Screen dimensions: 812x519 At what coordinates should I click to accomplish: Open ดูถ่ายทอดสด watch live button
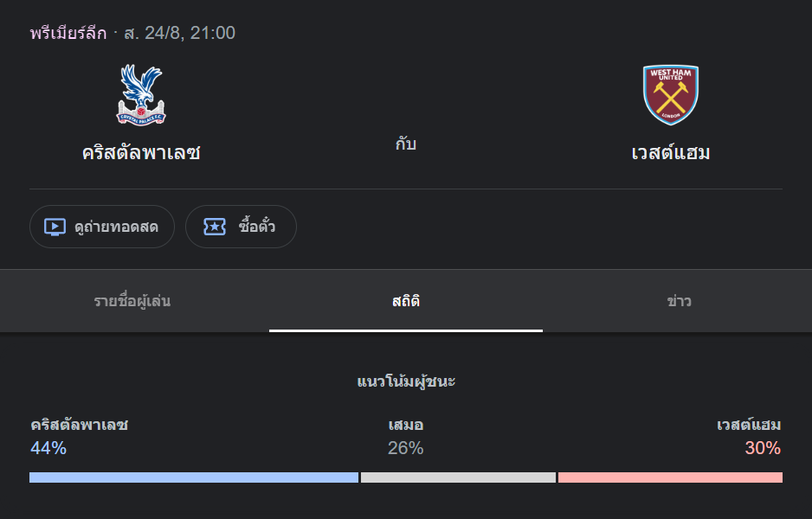(x=102, y=227)
